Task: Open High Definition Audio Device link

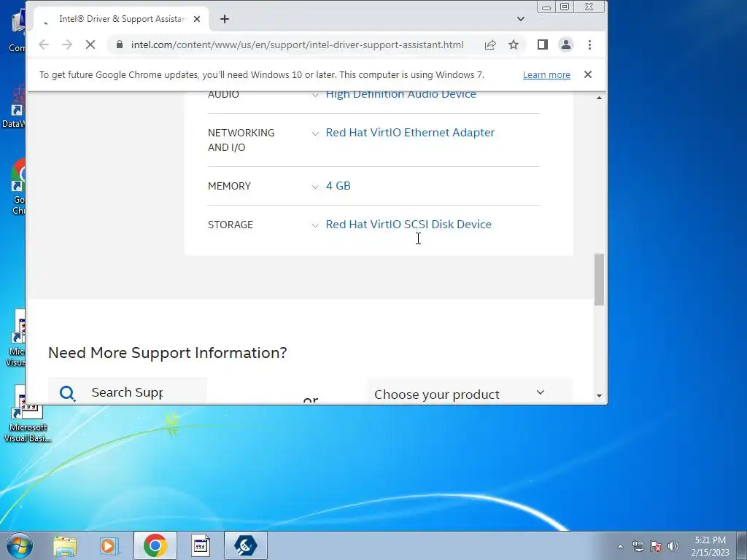Action: tap(400, 94)
